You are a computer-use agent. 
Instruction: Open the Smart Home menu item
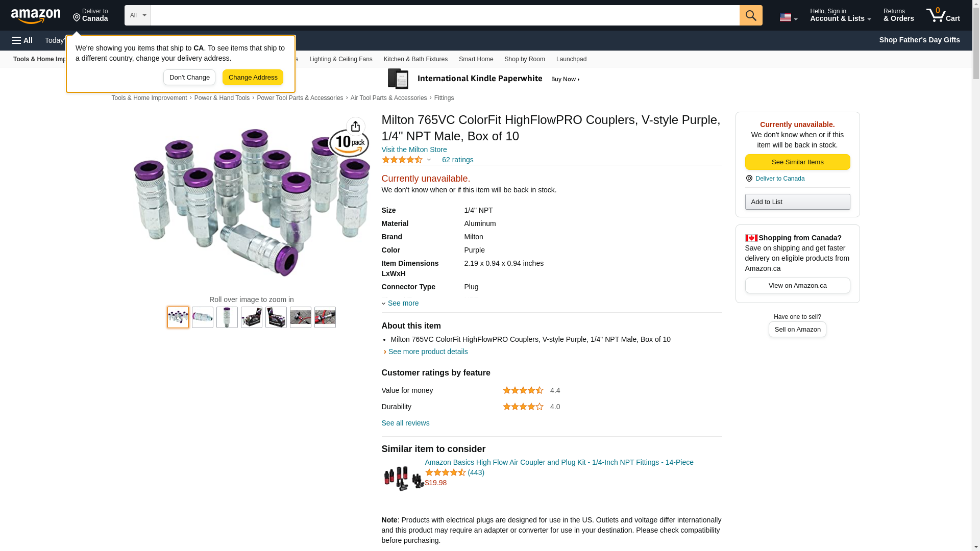[x=476, y=59]
